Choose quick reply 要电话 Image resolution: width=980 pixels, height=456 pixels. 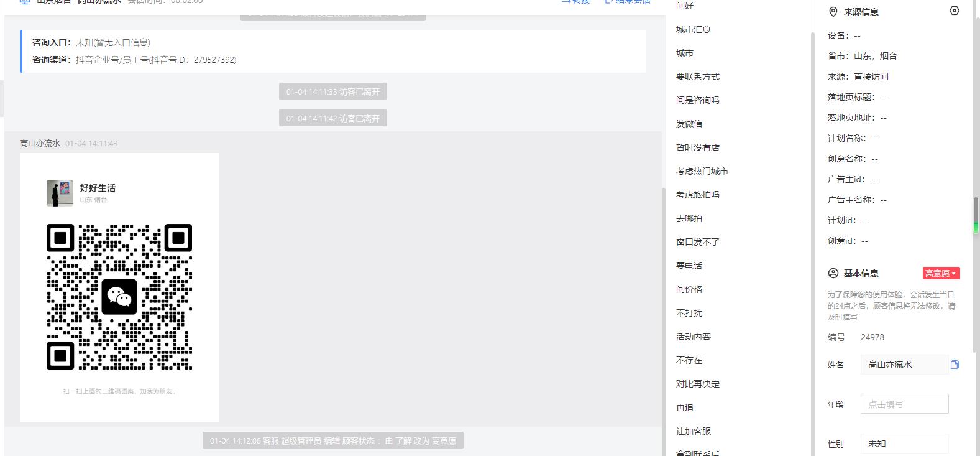click(689, 266)
